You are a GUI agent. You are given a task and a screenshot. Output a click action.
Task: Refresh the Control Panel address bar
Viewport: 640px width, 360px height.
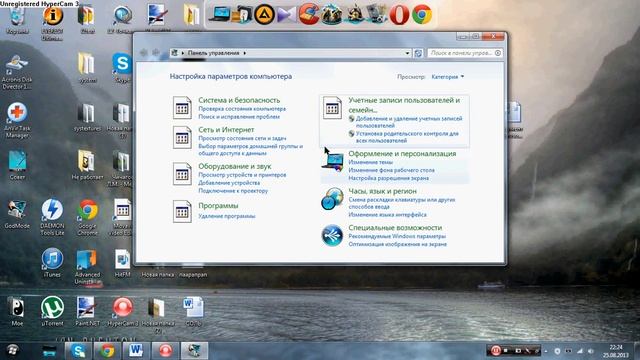(418, 53)
